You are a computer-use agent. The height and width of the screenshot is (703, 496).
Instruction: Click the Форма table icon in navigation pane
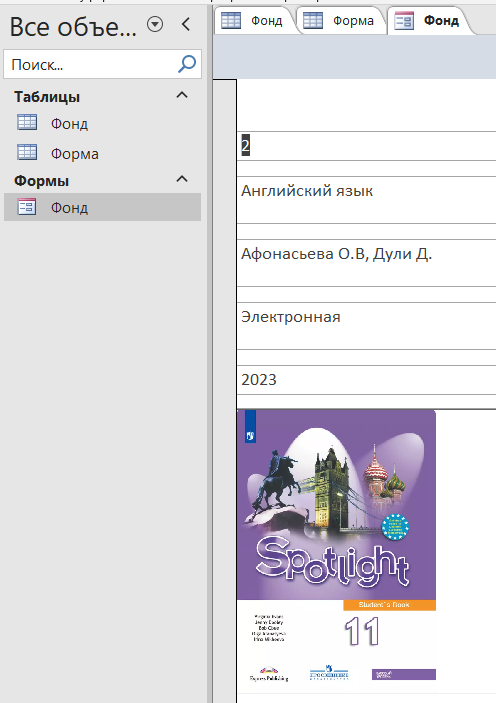coord(27,152)
